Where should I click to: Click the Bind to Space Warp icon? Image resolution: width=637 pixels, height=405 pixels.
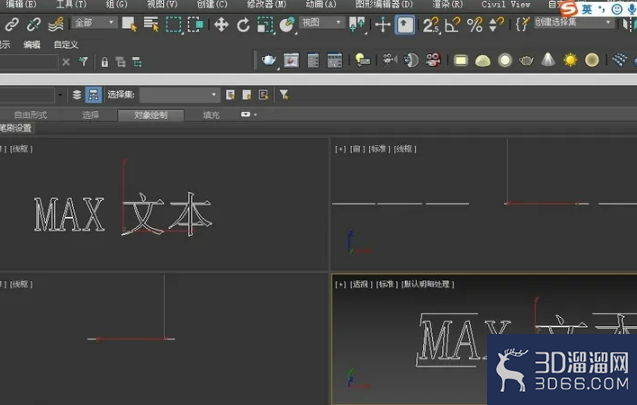56,25
